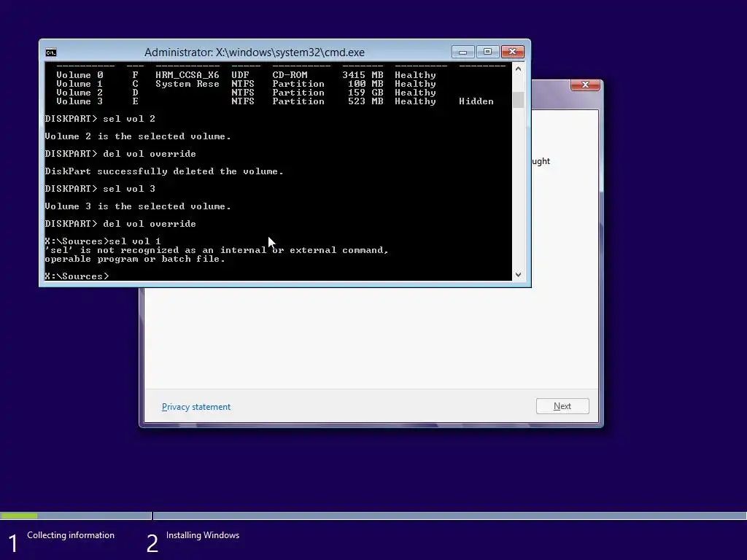Click the cmd scrollbar down arrow
The width and height of the screenshot is (747, 560).
click(519, 274)
